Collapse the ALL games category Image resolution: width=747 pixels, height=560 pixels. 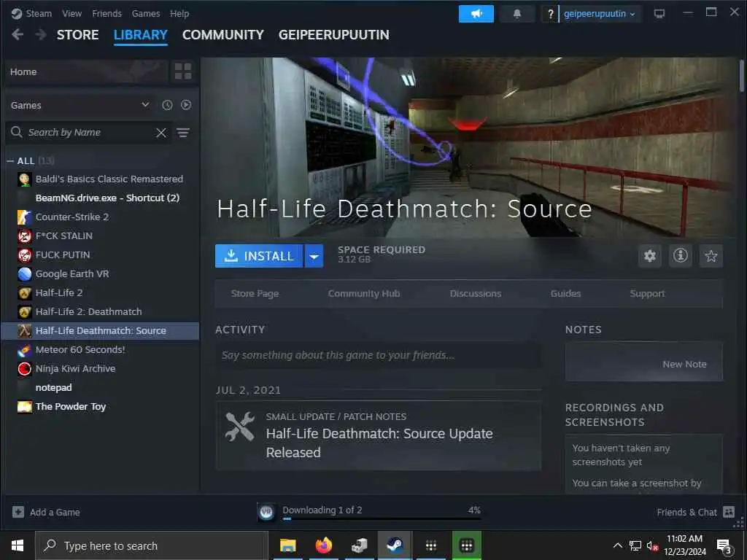[10, 161]
